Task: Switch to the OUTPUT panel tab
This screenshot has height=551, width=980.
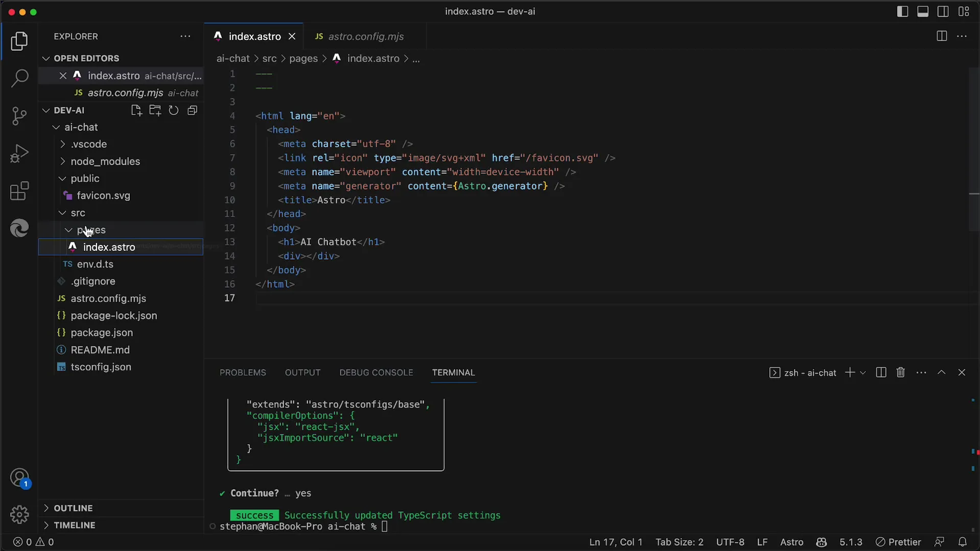Action: pyautogui.click(x=302, y=373)
